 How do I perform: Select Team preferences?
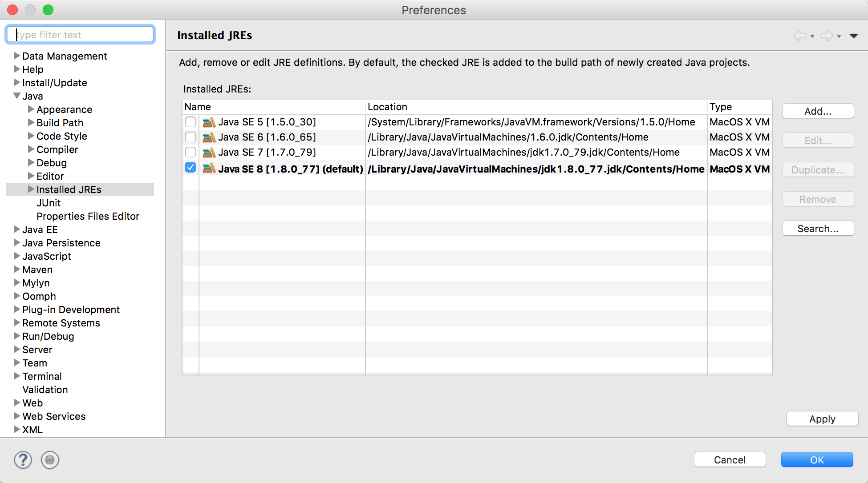(35, 363)
